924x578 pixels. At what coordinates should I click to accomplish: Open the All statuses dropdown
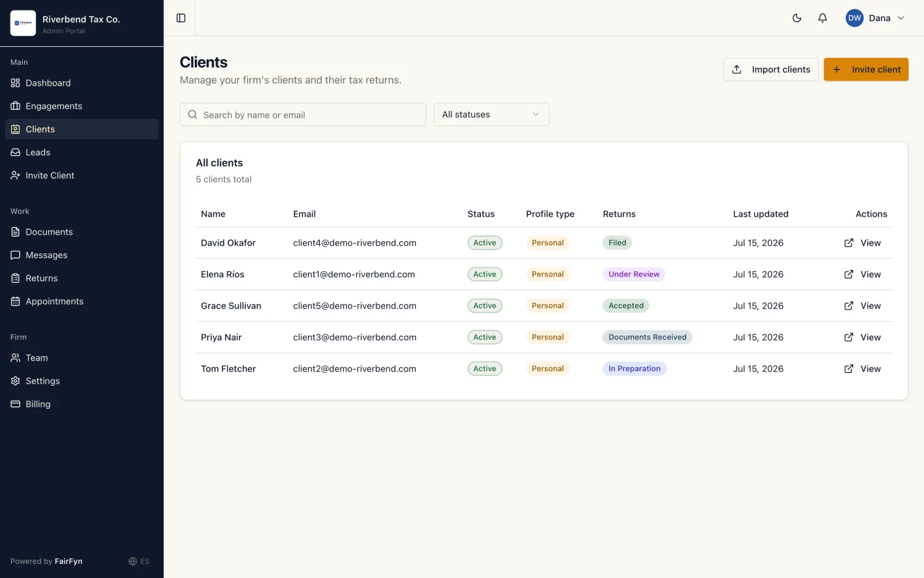tap(491, 115)
